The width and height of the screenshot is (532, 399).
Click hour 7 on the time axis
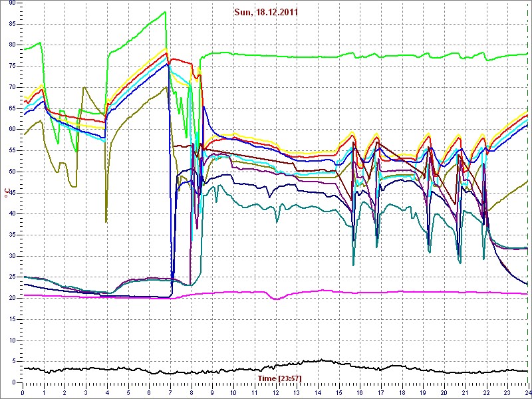[171, 392]
